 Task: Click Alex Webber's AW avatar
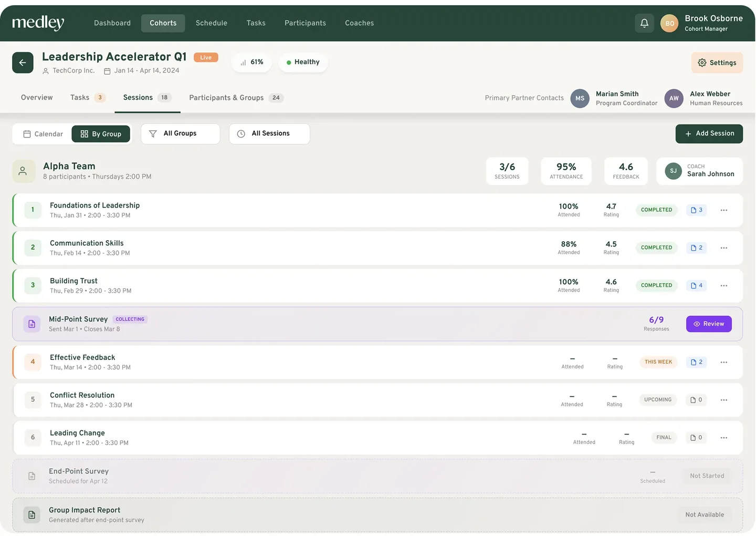[x=674, y=98]
